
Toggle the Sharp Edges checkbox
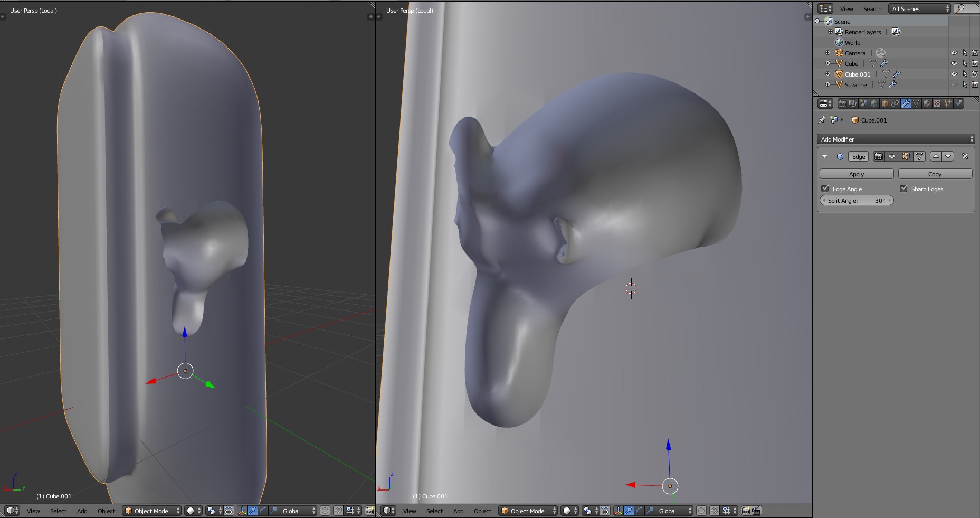pyautogui.click(x=903, y=189)
